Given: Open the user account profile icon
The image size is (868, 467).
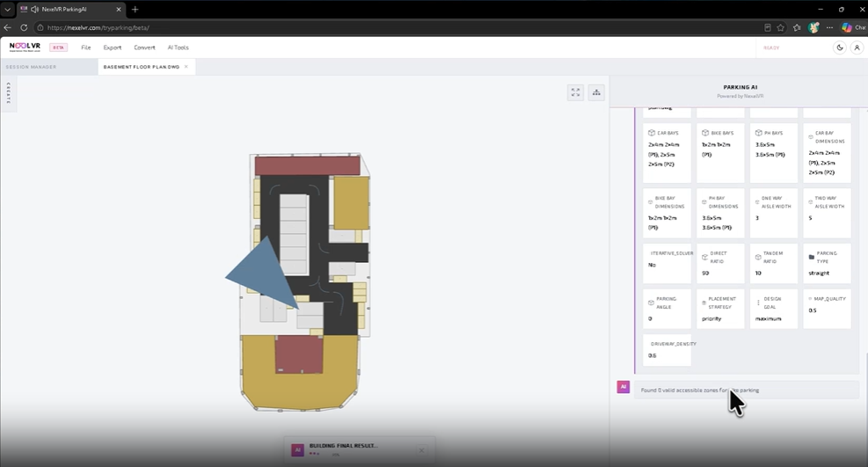Looking at the screenshot, I should click(857, 47).
